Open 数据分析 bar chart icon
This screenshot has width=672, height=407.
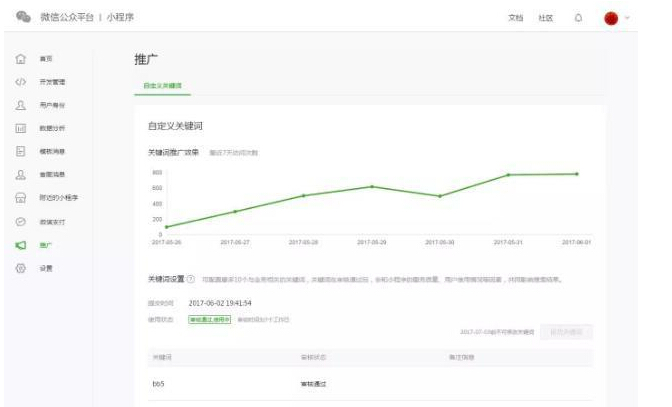(21, 128)
